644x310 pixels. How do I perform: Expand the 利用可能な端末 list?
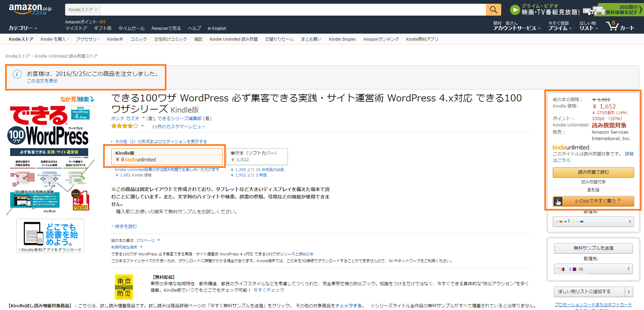pyautogui.click(x=127, y=247)
